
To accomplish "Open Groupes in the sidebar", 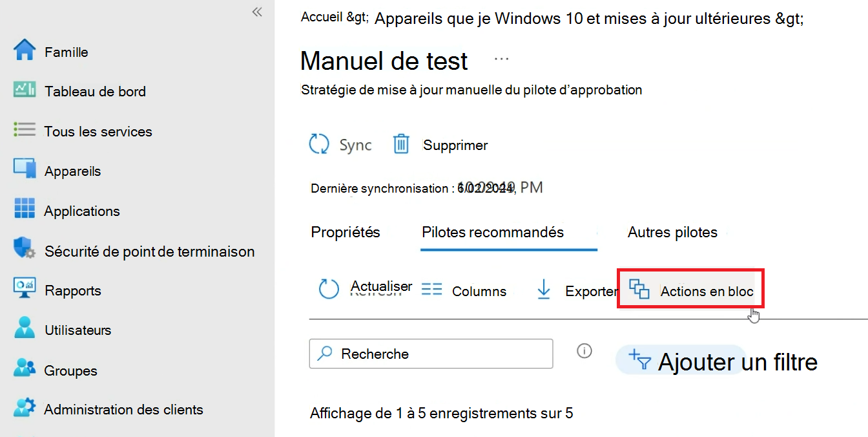I will [x=70, y=370].
